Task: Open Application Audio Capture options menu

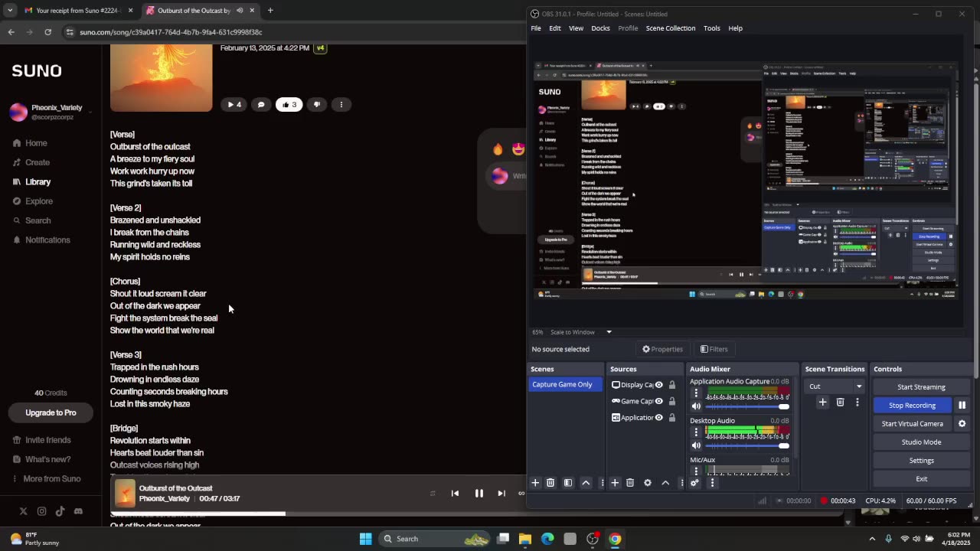Action: [x=696, y=393]
